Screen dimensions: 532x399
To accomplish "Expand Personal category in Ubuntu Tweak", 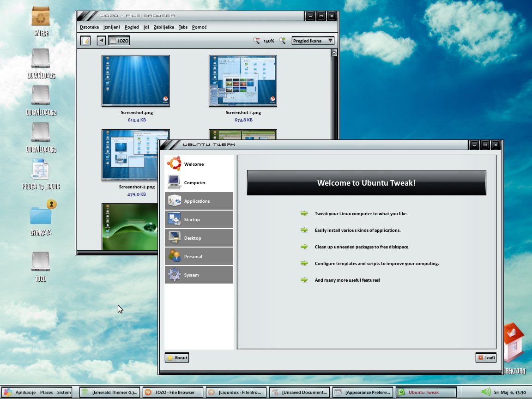I will point(199,256).
